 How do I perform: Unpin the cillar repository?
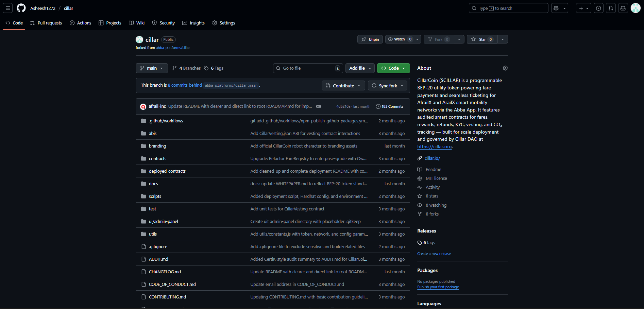tap(370, 39)
